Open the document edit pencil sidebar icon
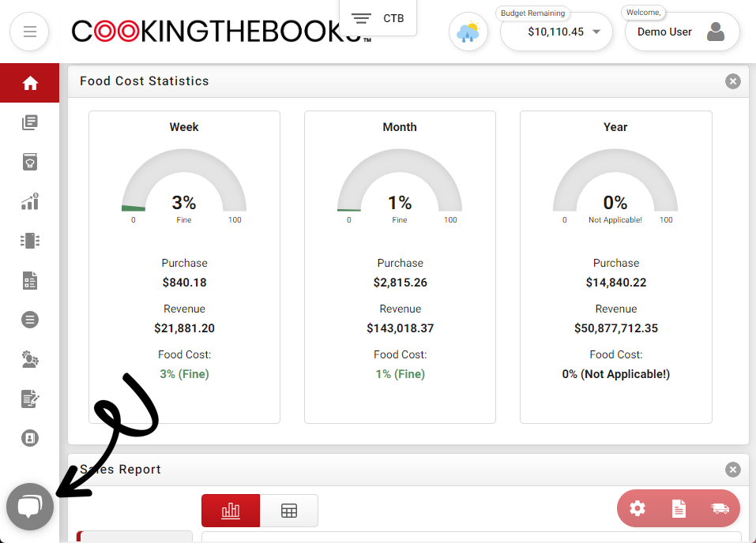The height and width of the screenshot is (543, 756). coord(30,399)
